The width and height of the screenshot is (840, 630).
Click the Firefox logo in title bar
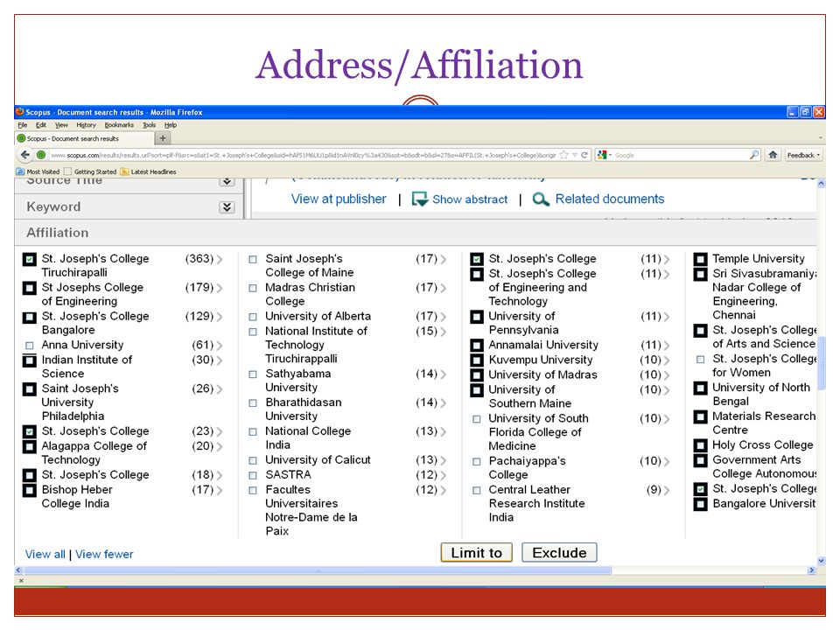coord(20,112)
